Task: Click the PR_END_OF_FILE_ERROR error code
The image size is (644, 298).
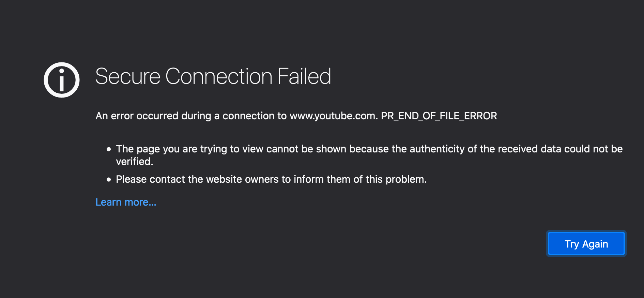Action: coord(439,116)
